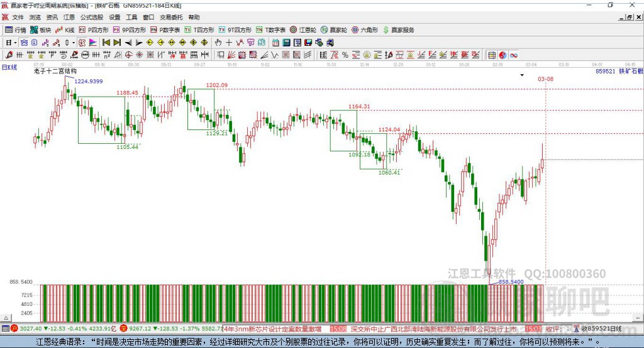Viewport: 644px width, 348px height.
Task: Click Shanghai index 3027.40 in status bar
Action: 30,329
